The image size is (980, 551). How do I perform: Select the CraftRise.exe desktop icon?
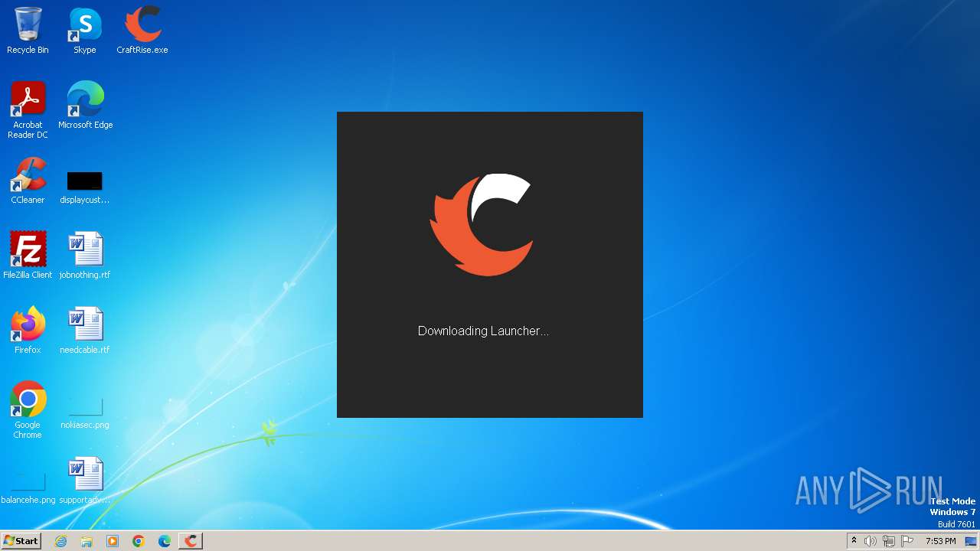(x=142, y=31)
